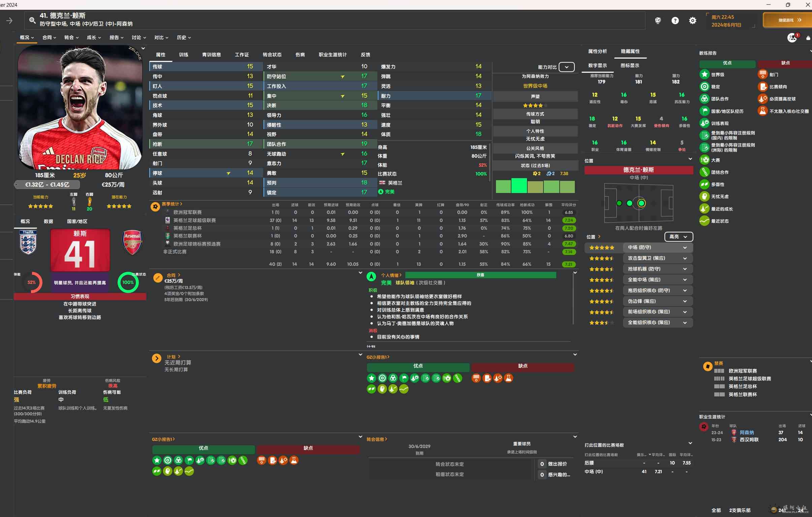812x517 pixels.
Task: Click the 训练表现 icon in 教练报告
Action: point(705,123)
